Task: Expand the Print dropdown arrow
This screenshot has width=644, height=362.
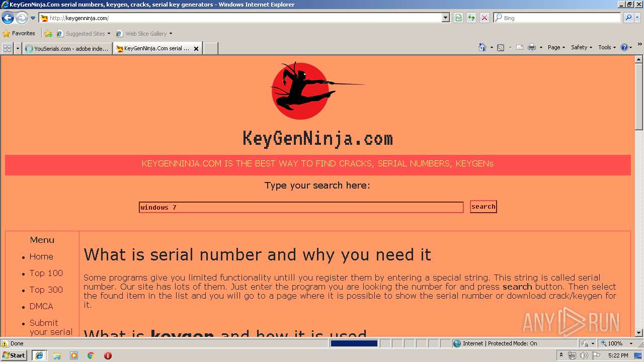Action: point(541,47)
